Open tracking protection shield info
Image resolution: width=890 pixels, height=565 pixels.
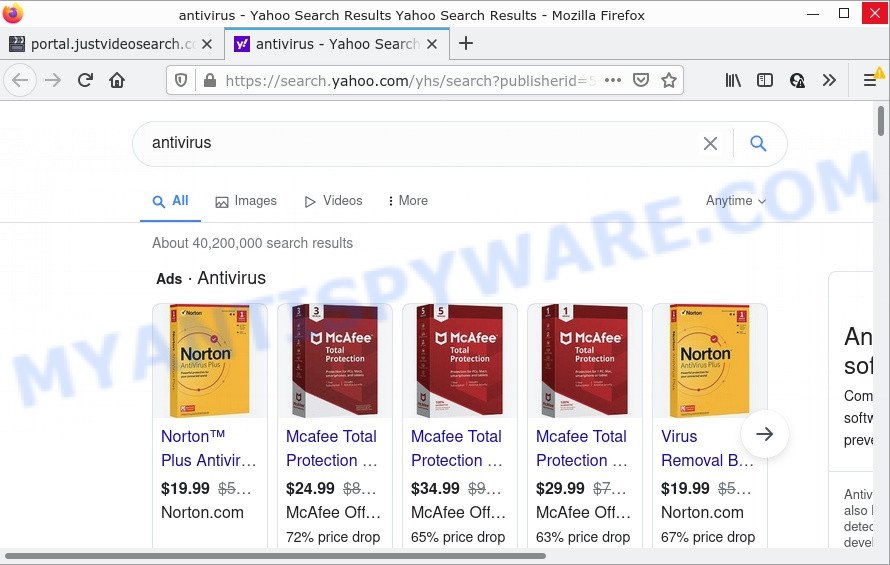[x=180, y=81]
